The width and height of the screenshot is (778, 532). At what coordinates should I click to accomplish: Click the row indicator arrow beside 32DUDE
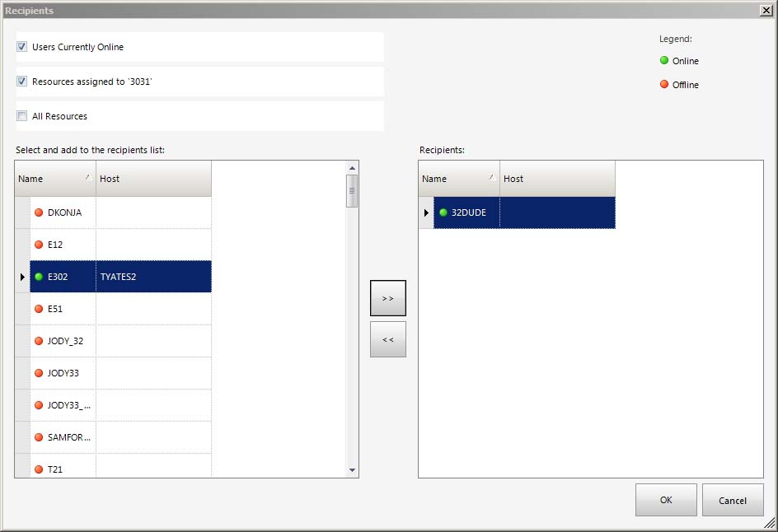(426, 212)
